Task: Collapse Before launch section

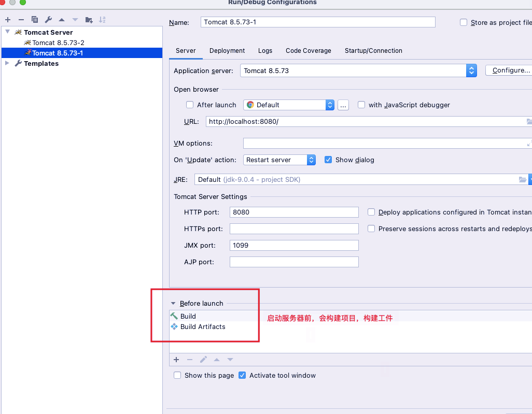Action: 173,304
